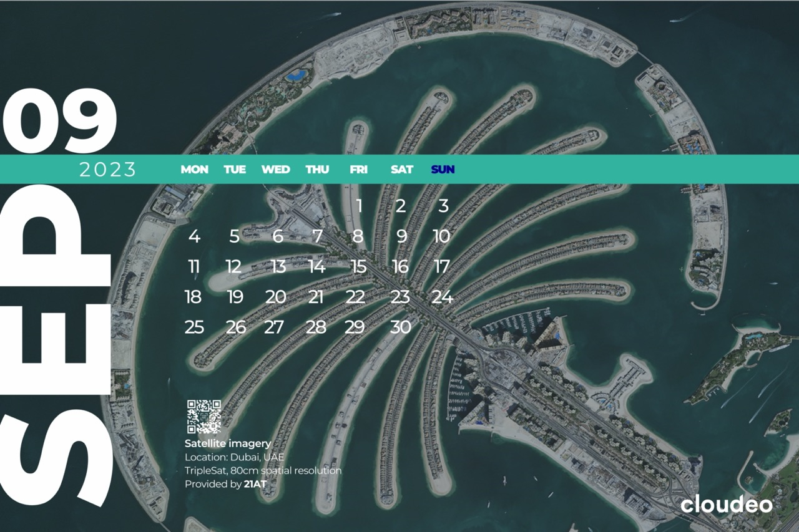Select the MON weekday header

[195, 170]
